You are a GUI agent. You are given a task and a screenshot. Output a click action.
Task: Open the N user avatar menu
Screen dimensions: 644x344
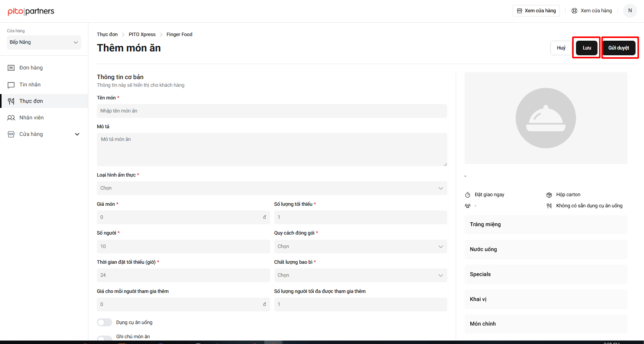coord(630,11)
